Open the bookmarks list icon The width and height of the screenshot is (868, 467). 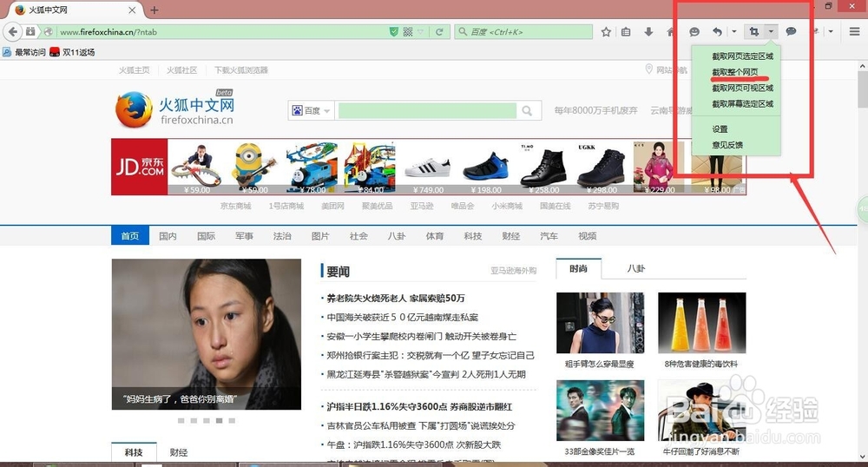(x=626, y=32)
